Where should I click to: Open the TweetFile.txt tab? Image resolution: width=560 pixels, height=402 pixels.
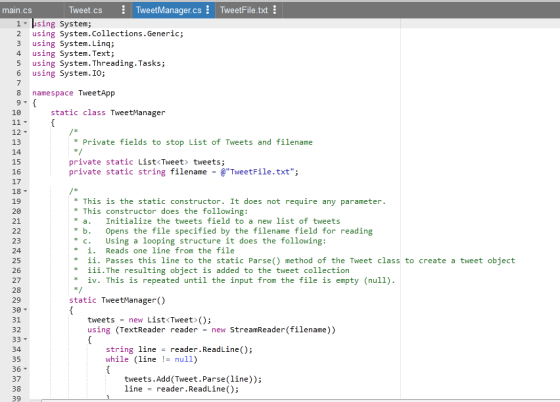click(x=244, y=10)
